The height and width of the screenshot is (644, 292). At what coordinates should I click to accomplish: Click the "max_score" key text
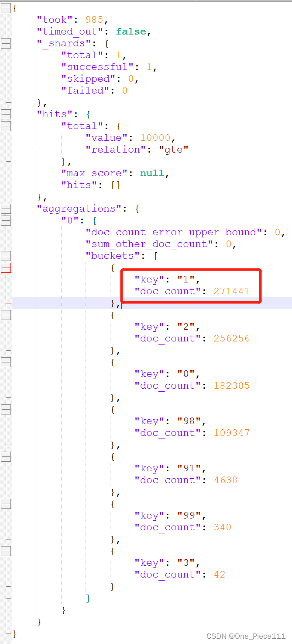pyautogui.click(x=94, y=173)
